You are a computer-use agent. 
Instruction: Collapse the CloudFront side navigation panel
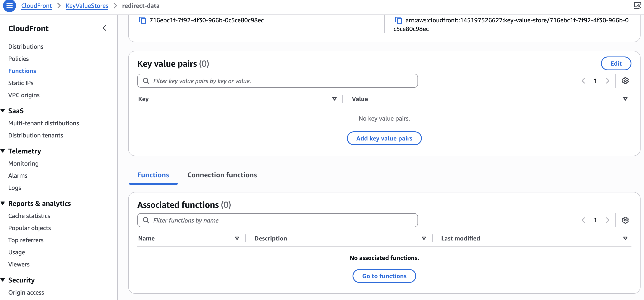(105, 28)
